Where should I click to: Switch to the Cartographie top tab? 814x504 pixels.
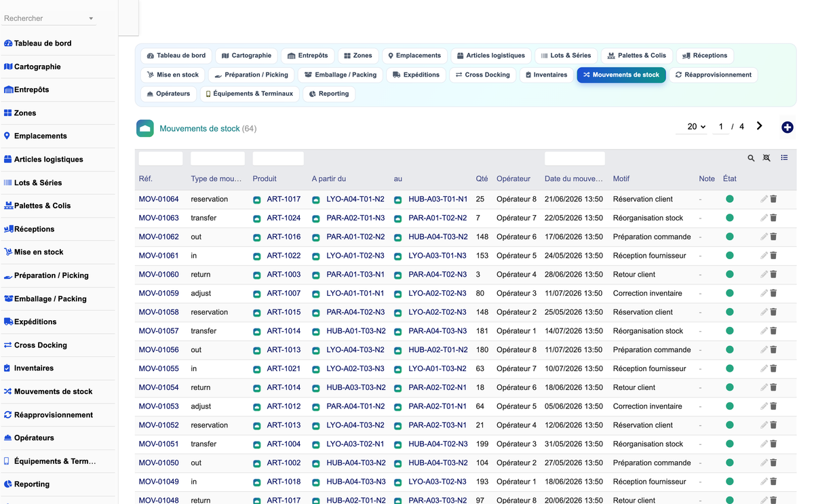[247, 56]
